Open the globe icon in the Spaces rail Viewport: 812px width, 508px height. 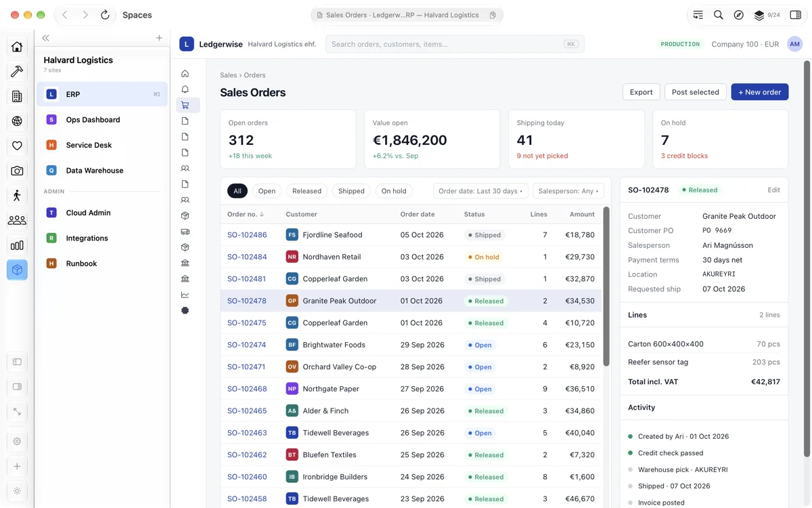pyautogui.click(x=17, y=121)
